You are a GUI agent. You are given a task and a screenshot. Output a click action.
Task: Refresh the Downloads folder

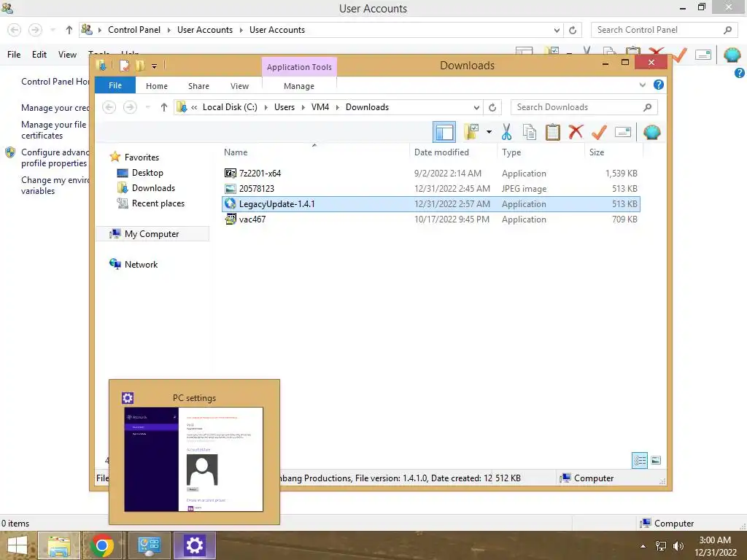[492, 107]
